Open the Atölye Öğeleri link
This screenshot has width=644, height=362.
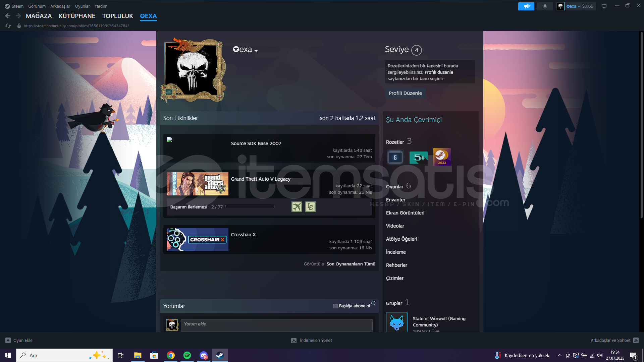click(x=401, y=239)
